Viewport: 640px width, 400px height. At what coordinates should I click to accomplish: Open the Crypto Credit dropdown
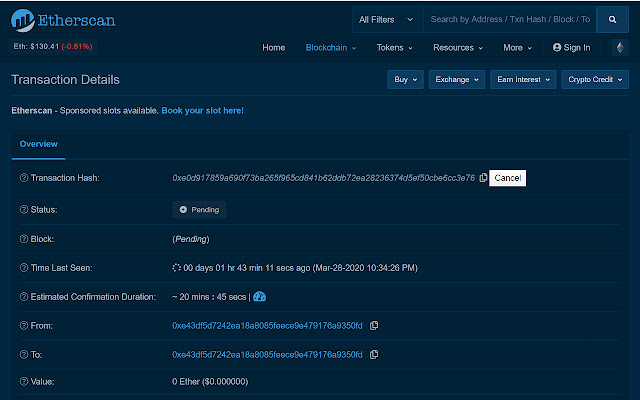point(595,80)
